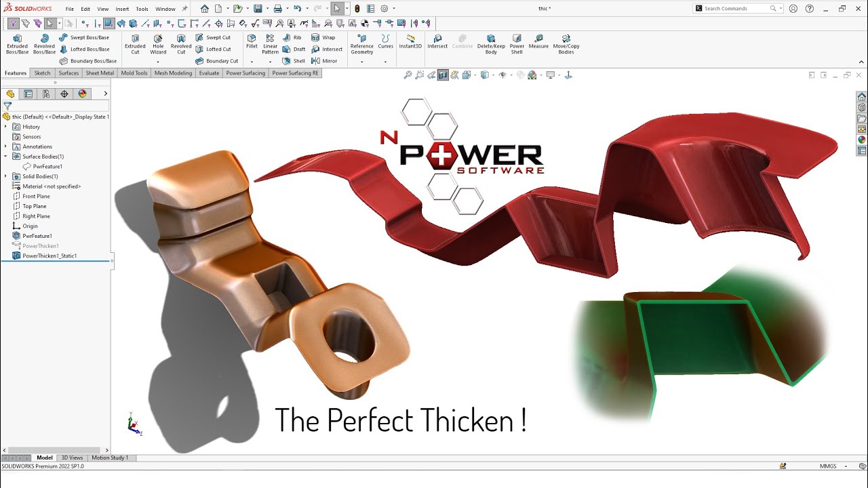Switch to the Sheet Metal tab

pyautogui.click(x=100, y=73)
